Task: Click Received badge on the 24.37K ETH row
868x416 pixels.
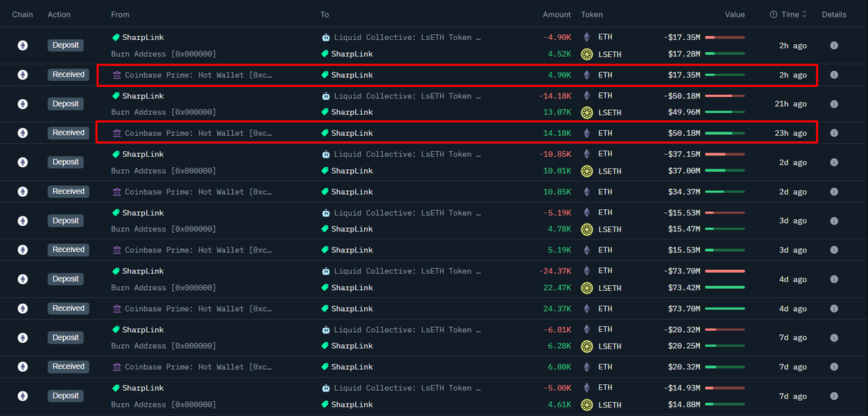Action: click(x=68, y=308)
